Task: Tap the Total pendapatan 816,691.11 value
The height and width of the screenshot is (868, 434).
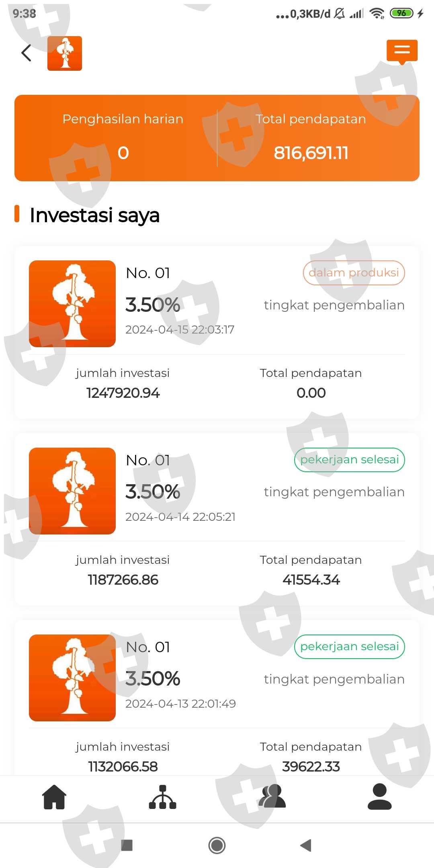Action: pos(311,153)
